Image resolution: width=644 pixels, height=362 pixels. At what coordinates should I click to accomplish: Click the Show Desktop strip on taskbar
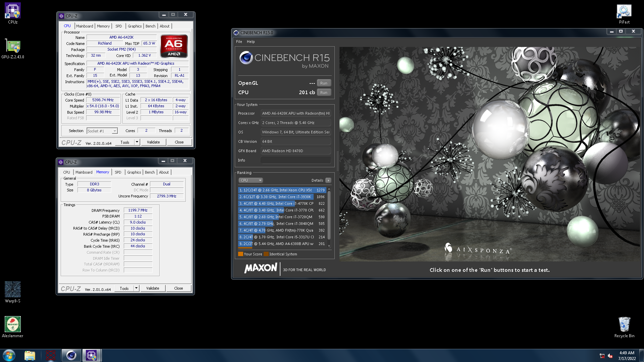pyautogui.click(x=642, y=356)
